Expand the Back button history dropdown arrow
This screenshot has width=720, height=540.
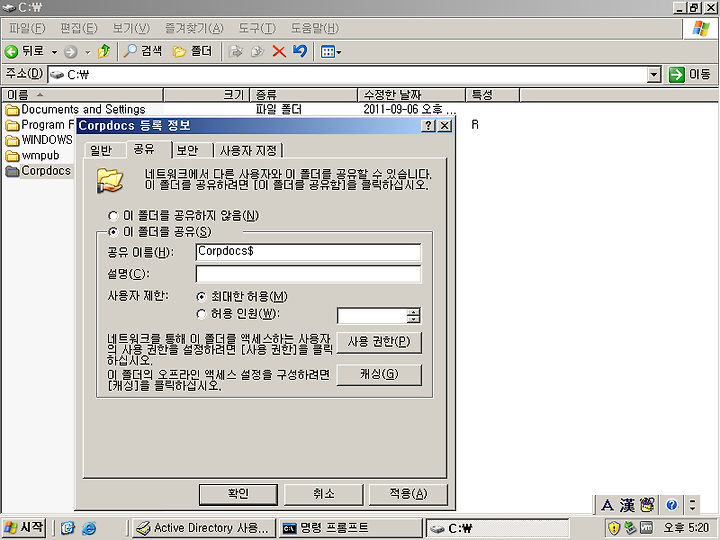click(x=54, y=52)
